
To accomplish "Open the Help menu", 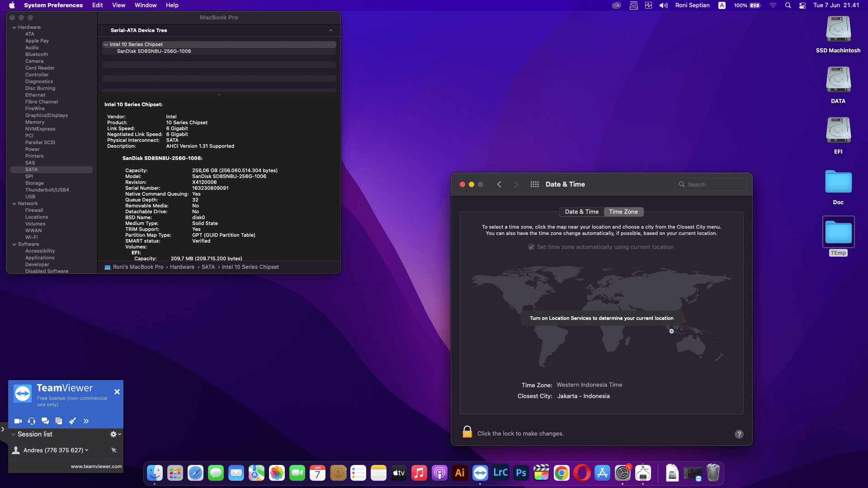I will pos(172,5).
